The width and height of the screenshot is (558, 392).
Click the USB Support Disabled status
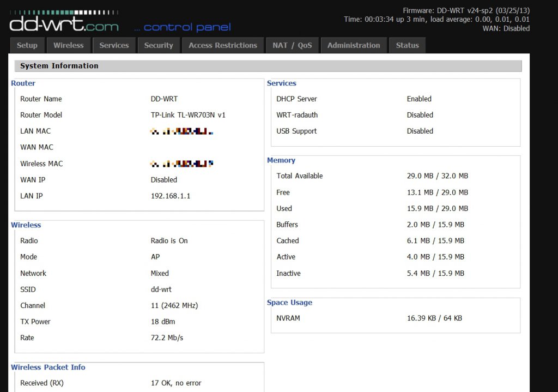tap(420, 131)
